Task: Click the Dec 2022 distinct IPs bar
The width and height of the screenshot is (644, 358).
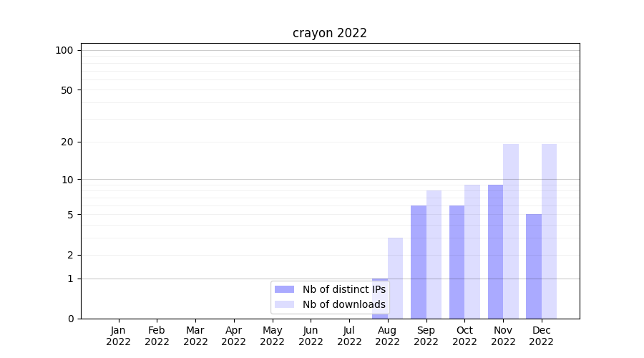Action: click(534, 266)
